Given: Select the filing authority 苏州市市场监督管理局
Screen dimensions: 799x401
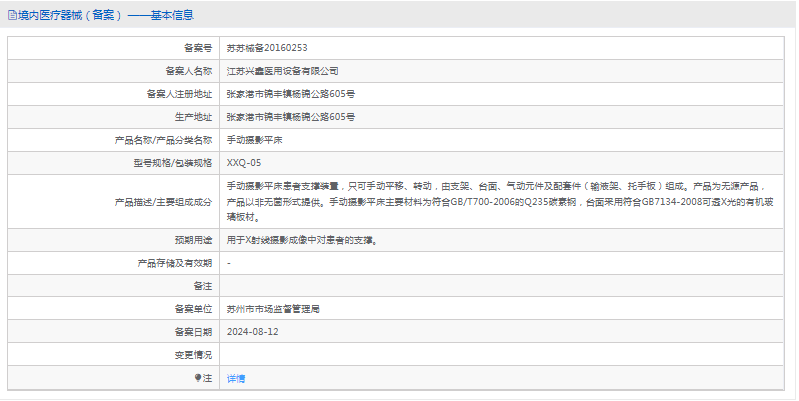Looking at the screenshot, I should coord(273,309).
